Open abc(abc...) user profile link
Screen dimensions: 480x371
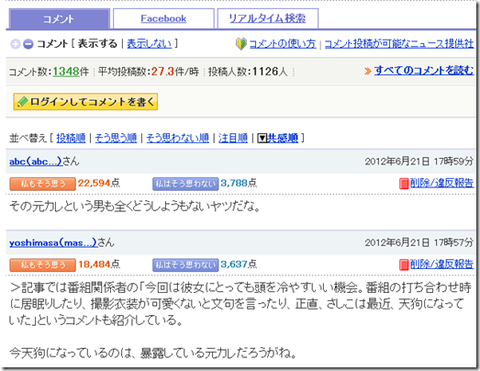pos(36,161)
